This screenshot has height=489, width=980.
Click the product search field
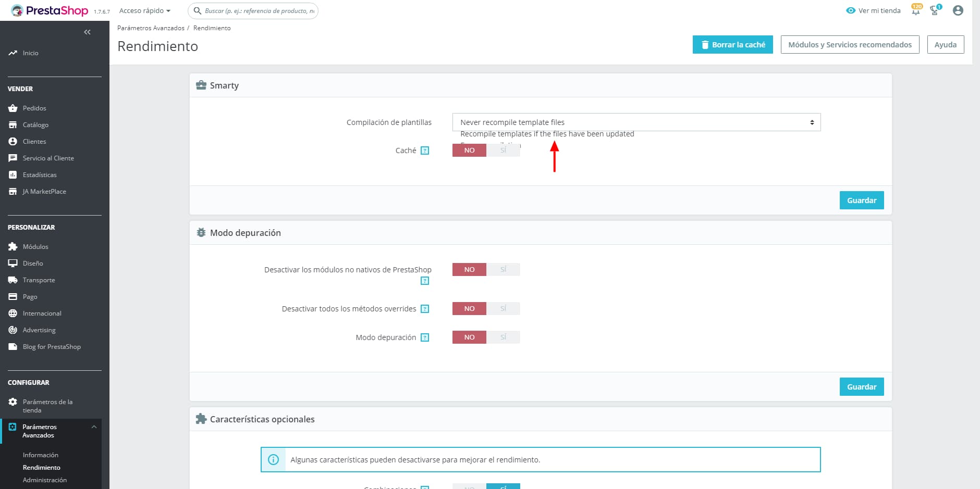pos(259,10)
